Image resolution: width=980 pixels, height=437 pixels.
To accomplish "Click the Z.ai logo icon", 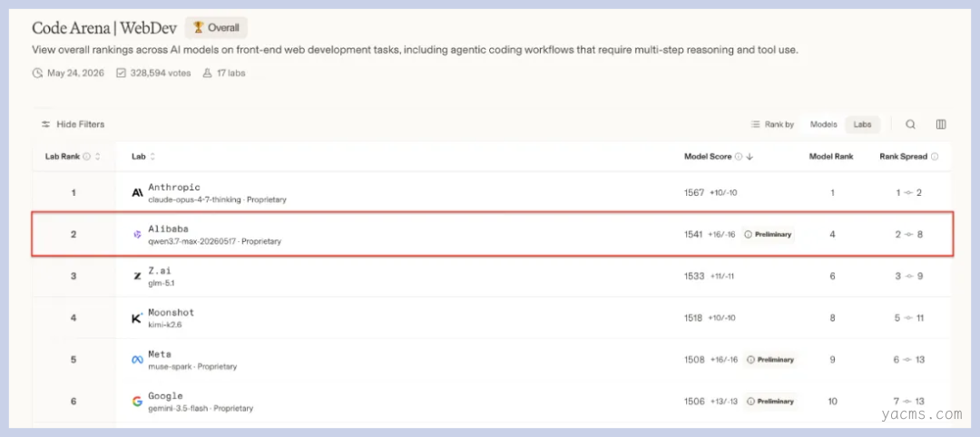I will tap(138, 276).
